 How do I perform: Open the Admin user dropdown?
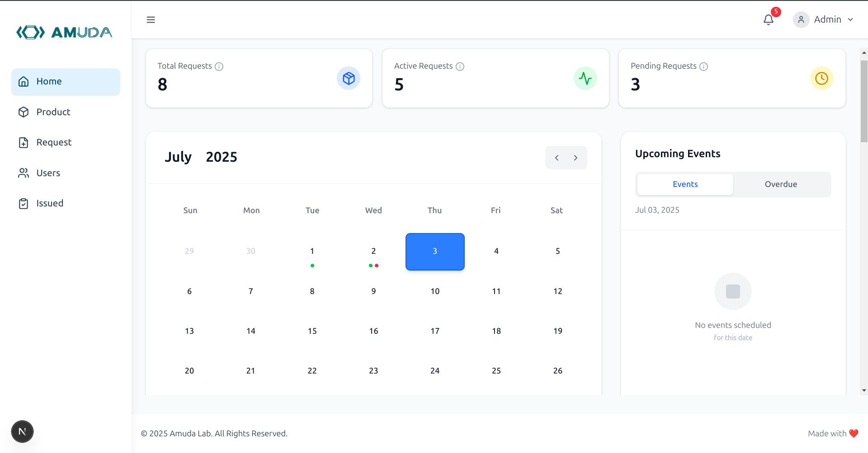click(x=824, y=19)
